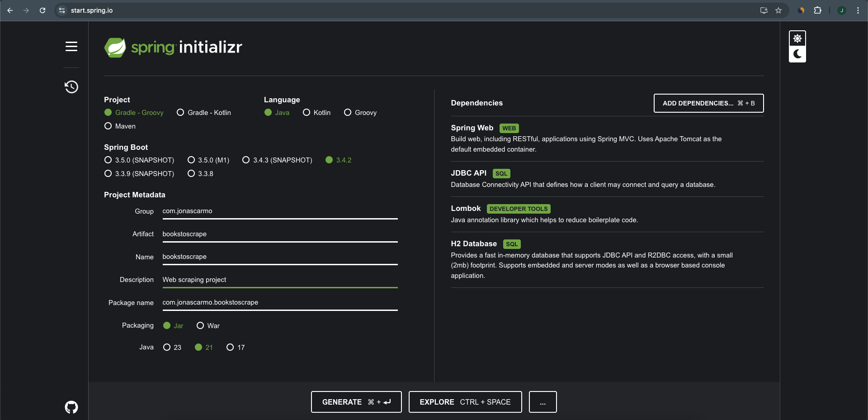Choose Groovy language option
Screen dimensions: 868x420
360,113
